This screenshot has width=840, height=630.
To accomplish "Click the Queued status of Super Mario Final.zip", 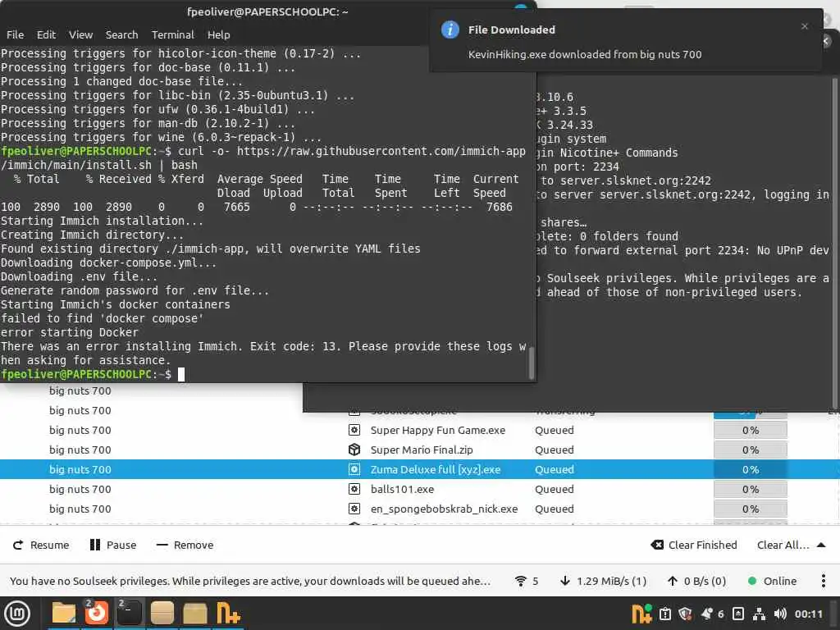I will point(554,450).
